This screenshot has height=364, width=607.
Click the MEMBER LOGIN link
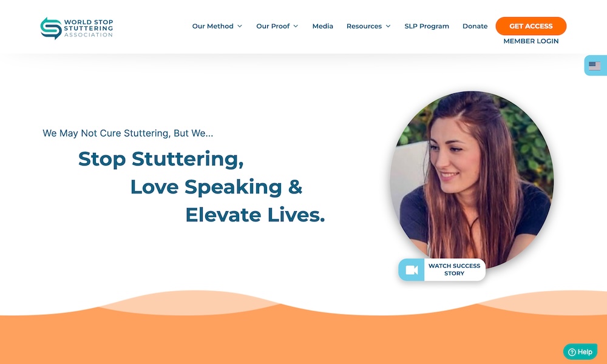(531, 41)
